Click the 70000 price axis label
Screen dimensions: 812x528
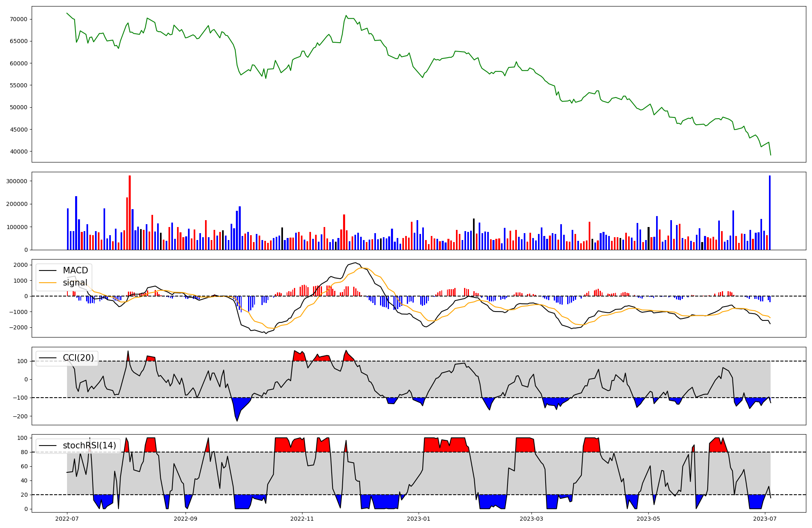coord(18,19)
